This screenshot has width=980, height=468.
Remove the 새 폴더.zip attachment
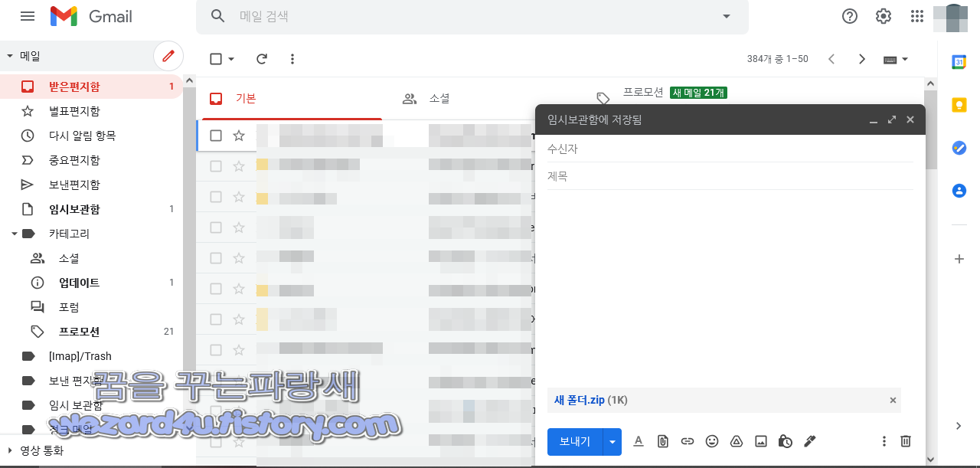pyautogui.click(x=892, y=400)
